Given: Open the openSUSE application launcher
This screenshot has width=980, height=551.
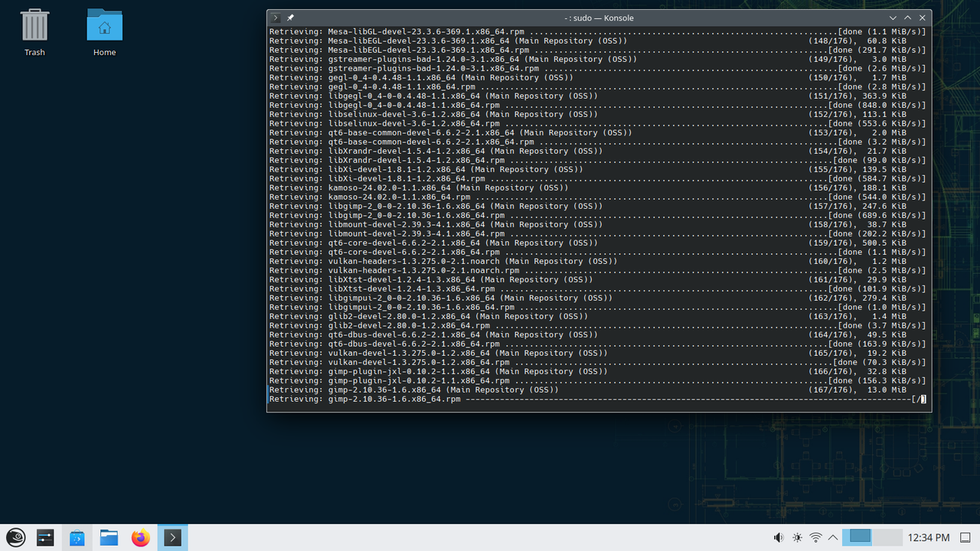Looking at the screenshot, I should coord(16,538).
